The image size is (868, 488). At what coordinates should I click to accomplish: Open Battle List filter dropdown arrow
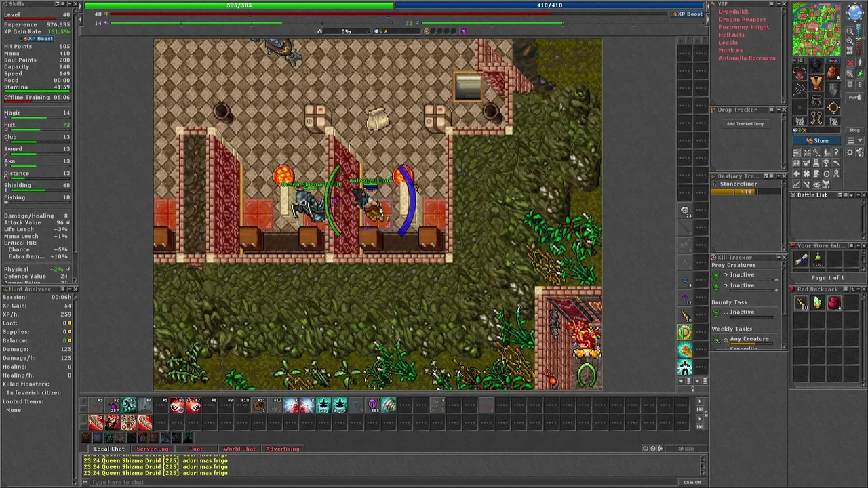[851, 195]
